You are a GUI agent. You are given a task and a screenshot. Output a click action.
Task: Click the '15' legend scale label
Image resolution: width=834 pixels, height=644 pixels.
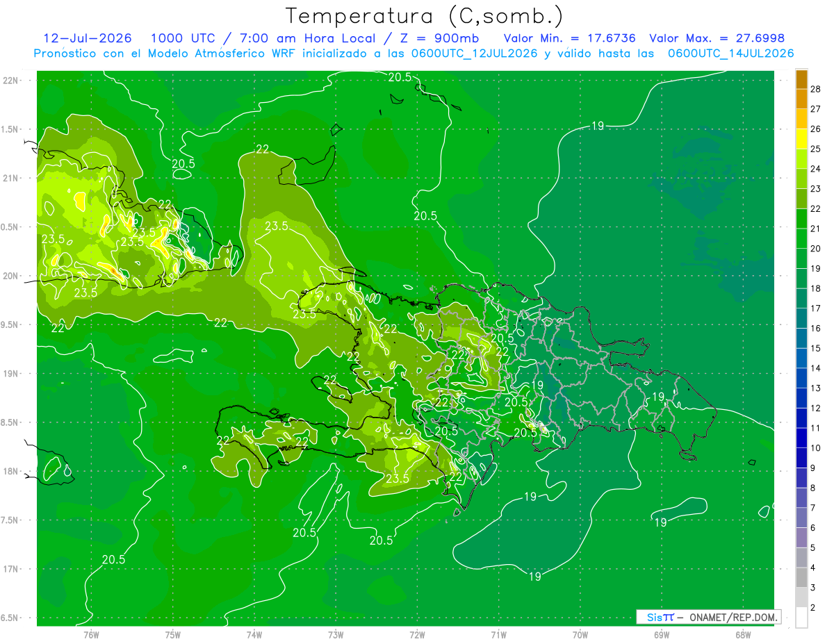[x=817, y=348]
